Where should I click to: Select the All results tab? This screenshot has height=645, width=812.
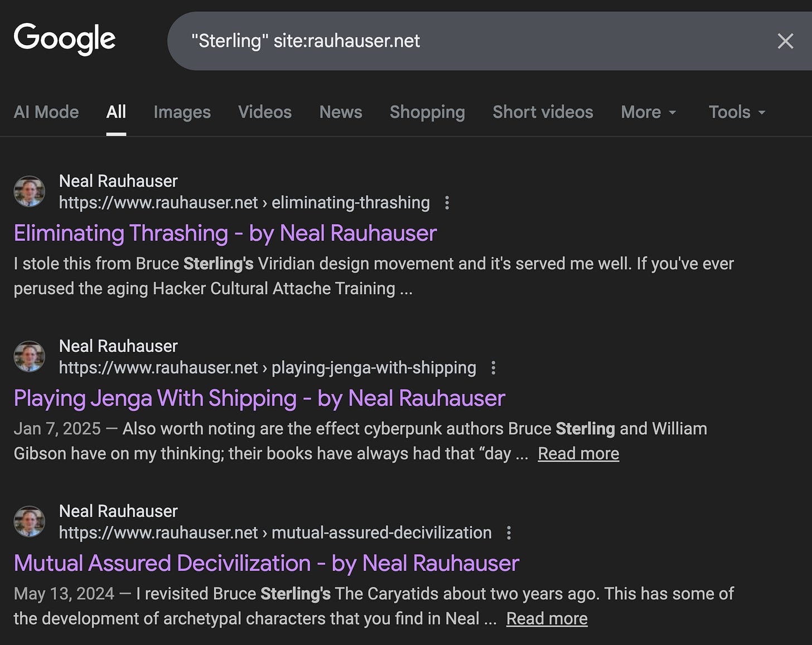click(x=116, y=112)
